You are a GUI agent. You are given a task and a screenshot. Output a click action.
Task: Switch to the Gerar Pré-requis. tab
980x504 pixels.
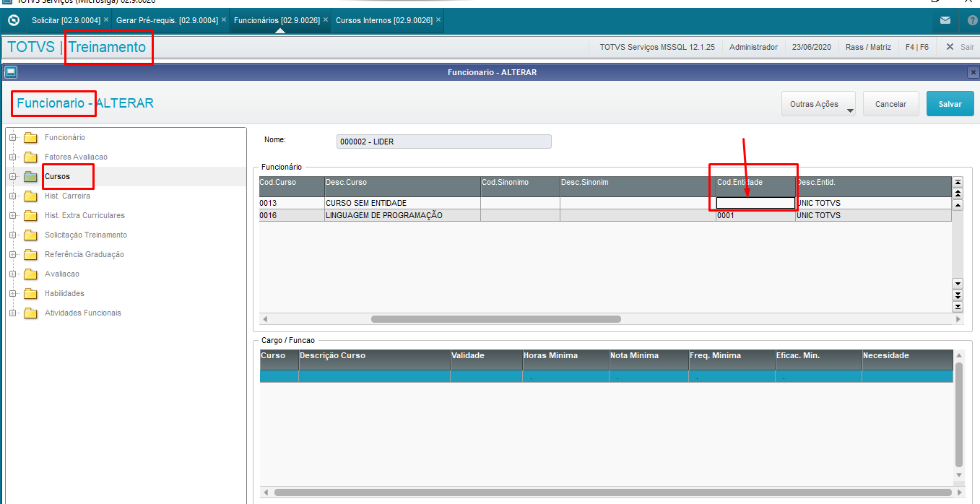167,20
